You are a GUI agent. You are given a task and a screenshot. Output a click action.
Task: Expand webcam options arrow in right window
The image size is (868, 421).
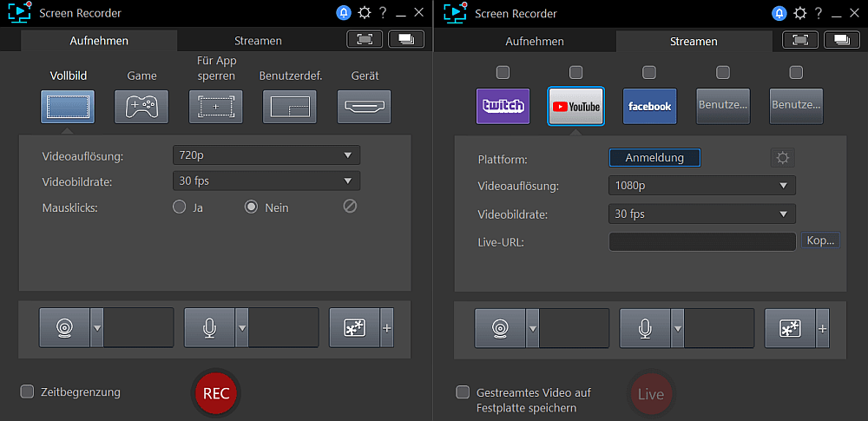click(x=533, y=328)
